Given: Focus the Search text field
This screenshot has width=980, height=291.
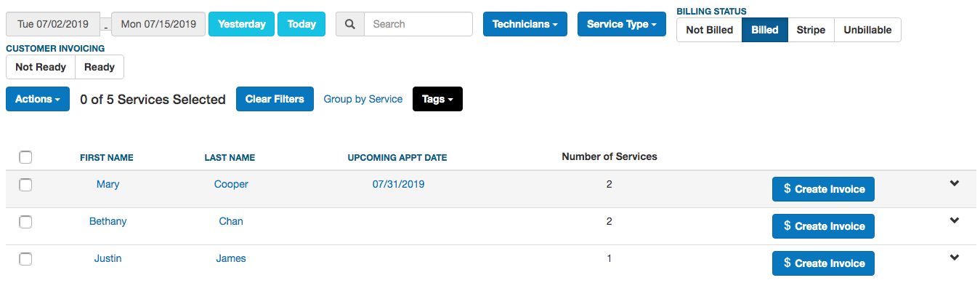Looking at the screenshot, I should click(x=418, y=24).
